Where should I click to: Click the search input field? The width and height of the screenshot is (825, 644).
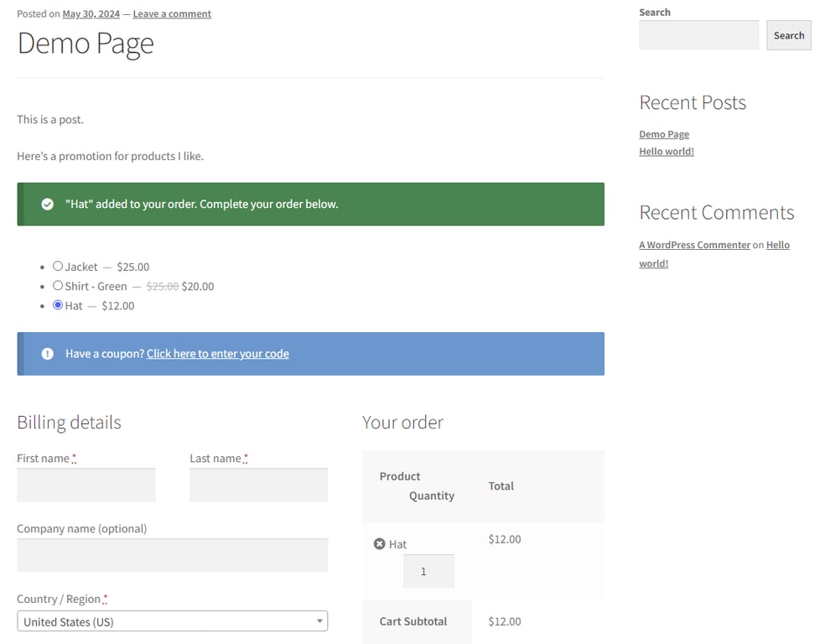coord(698,34)
